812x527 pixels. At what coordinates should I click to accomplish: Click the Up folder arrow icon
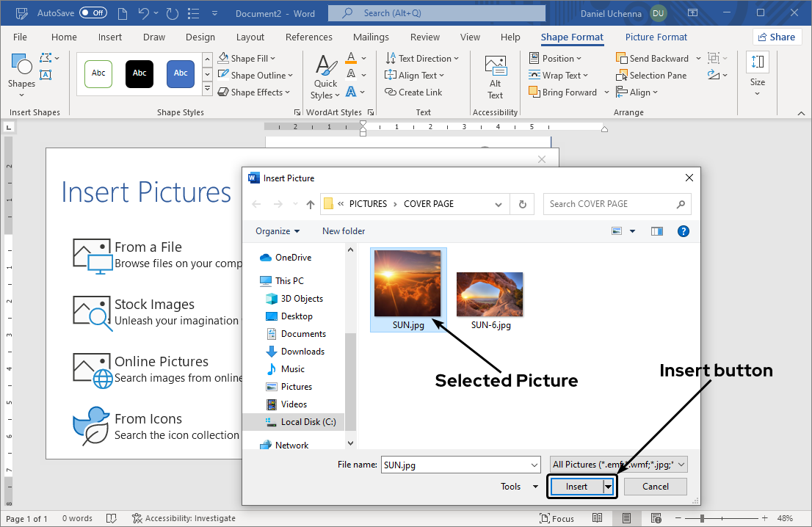(311, 204)
